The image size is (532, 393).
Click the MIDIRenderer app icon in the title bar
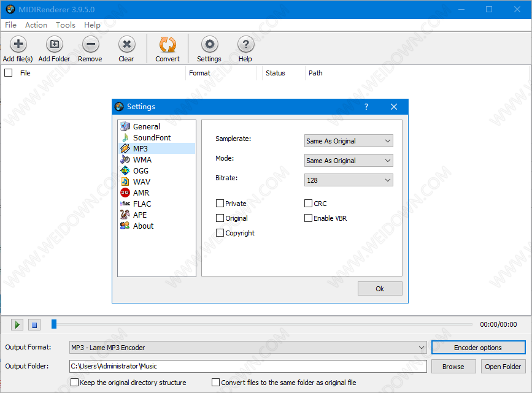pyautogui.click(x=10, y=9)
